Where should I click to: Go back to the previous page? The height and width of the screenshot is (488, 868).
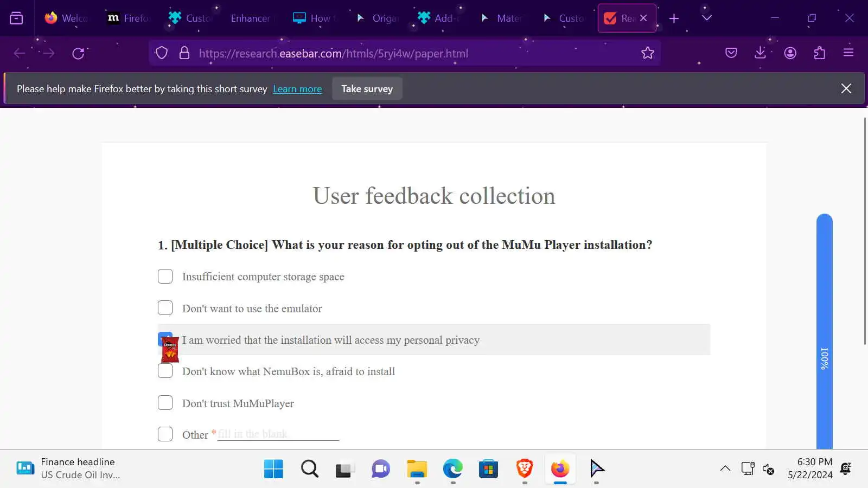pyautogui.click(x=20, y=53)
